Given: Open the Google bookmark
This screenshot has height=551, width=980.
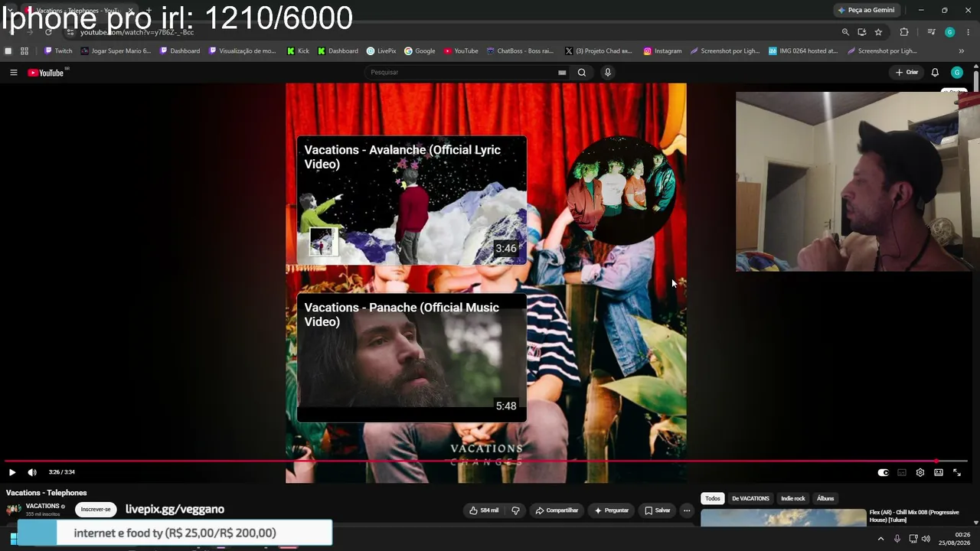Looking at the screenshot, I should pyautogui.click(x=420, y=51).
